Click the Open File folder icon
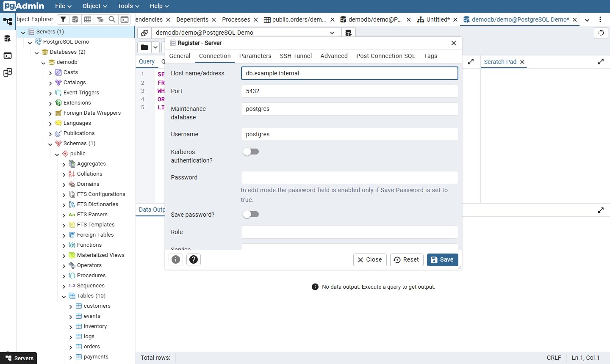The height and width of the screenshot is (364, 610). pyautogui.click(x=144, y=47)
